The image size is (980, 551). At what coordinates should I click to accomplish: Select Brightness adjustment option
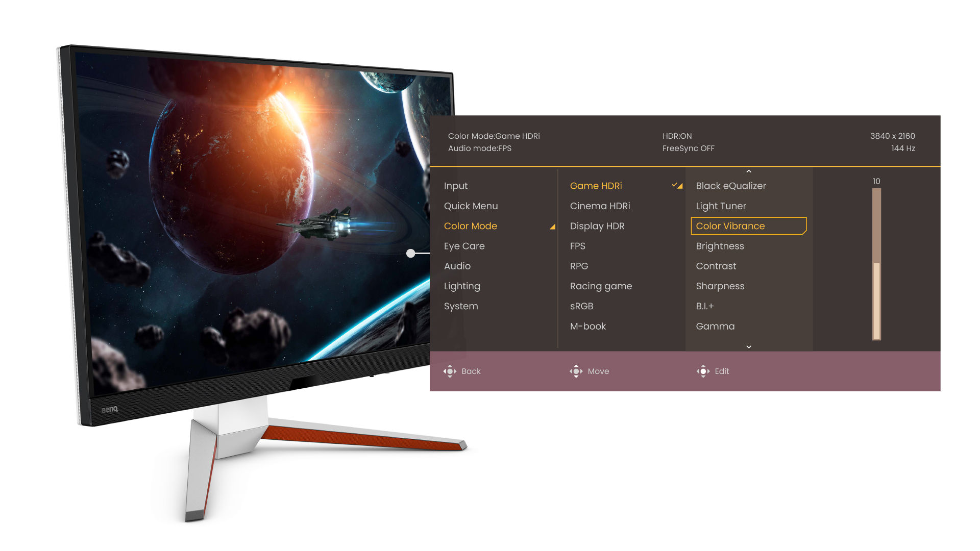click(x=720, y=245)
